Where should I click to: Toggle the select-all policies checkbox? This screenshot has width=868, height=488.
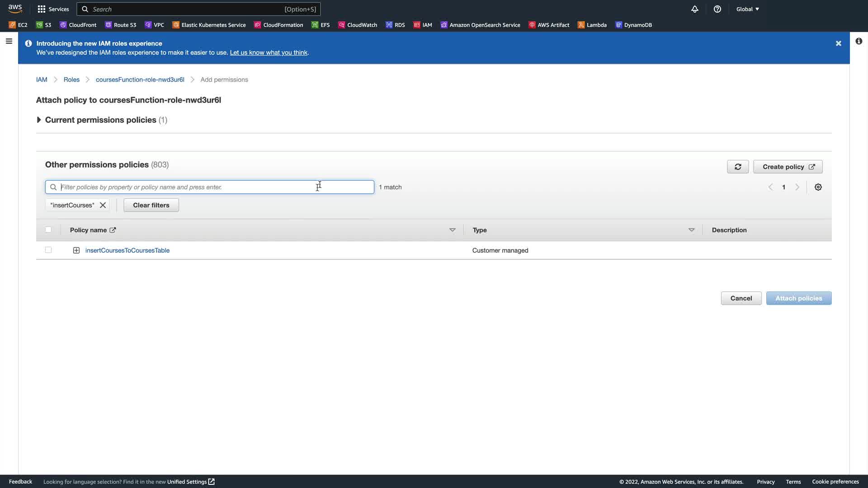click(x=48, y=230)
